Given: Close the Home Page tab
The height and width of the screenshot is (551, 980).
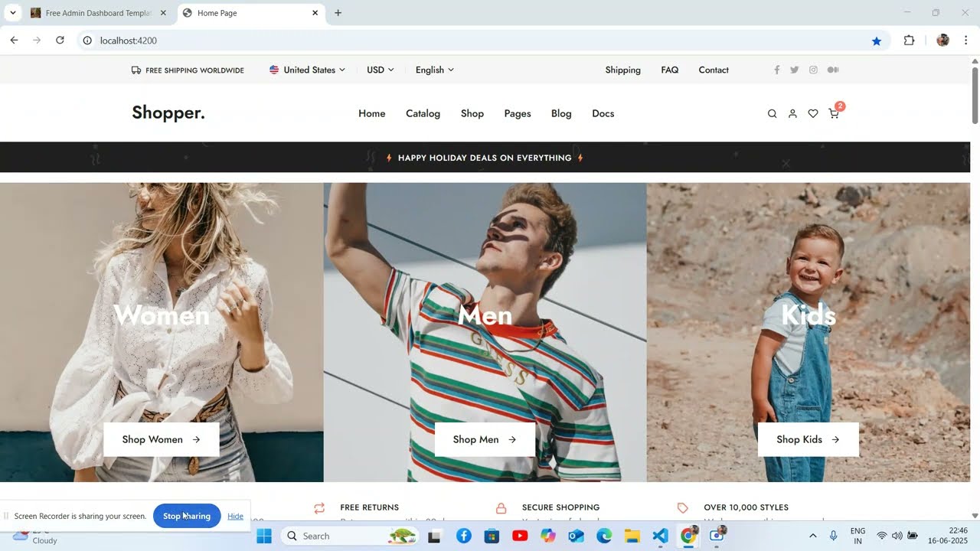Looking at the screenshot, I should (x=315, y=13).
